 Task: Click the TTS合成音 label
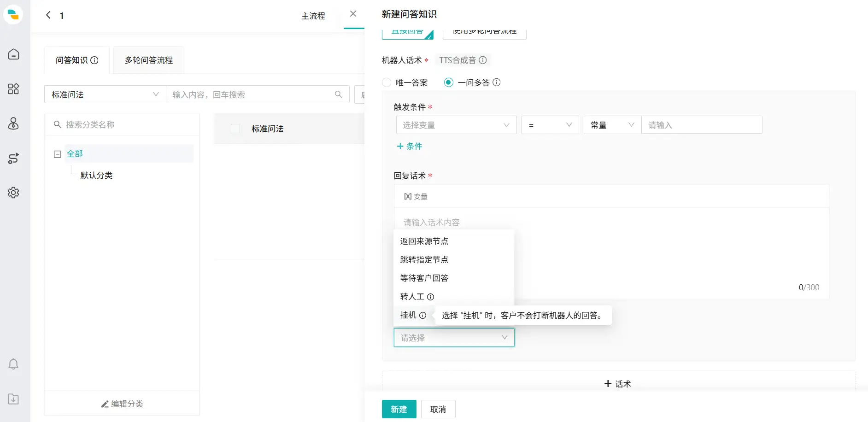point(457,60)
